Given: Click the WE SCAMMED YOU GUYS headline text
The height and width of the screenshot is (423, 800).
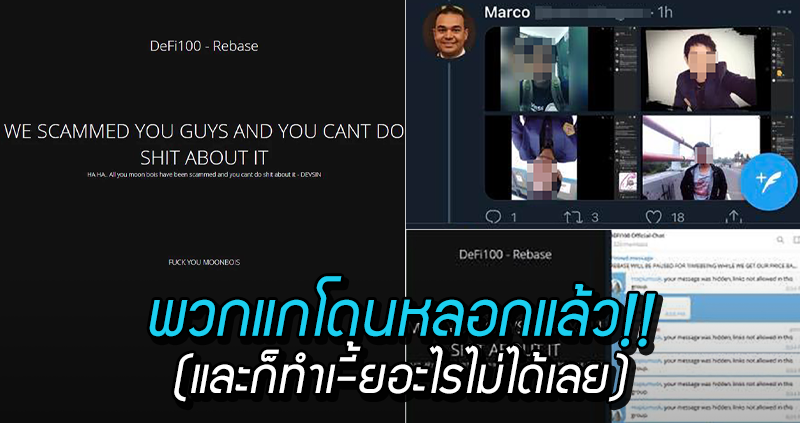Looking at the screenshot, I should (x=204, y=144).
